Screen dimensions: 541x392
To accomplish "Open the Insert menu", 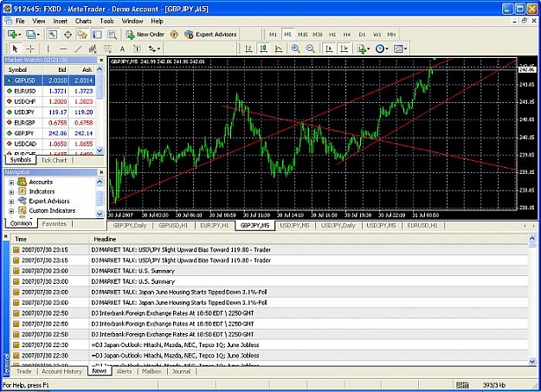I will tap(61, 21).
